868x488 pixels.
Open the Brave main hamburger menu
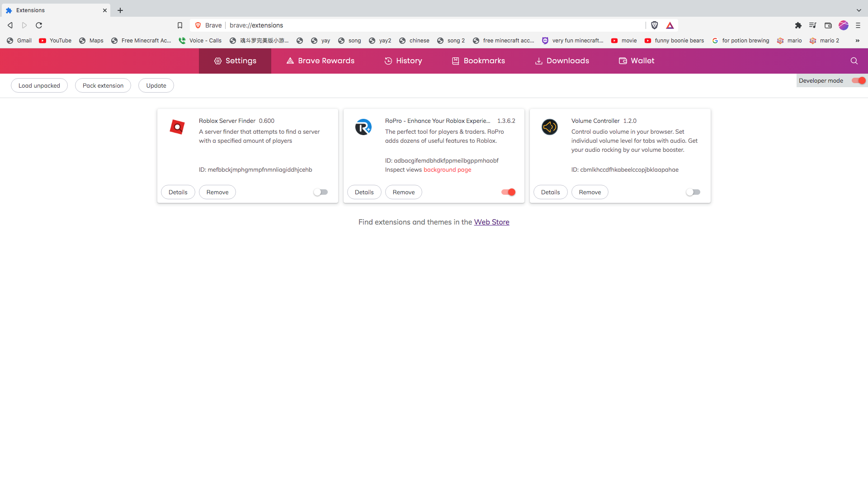(x=858, y=25)
